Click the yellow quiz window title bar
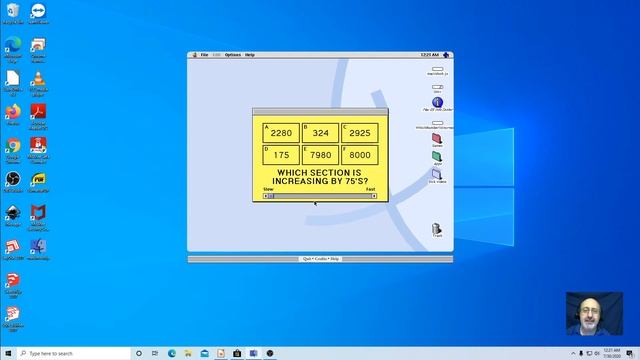The height and width of the screenshot is (360, 640). (x=320, y=112)
